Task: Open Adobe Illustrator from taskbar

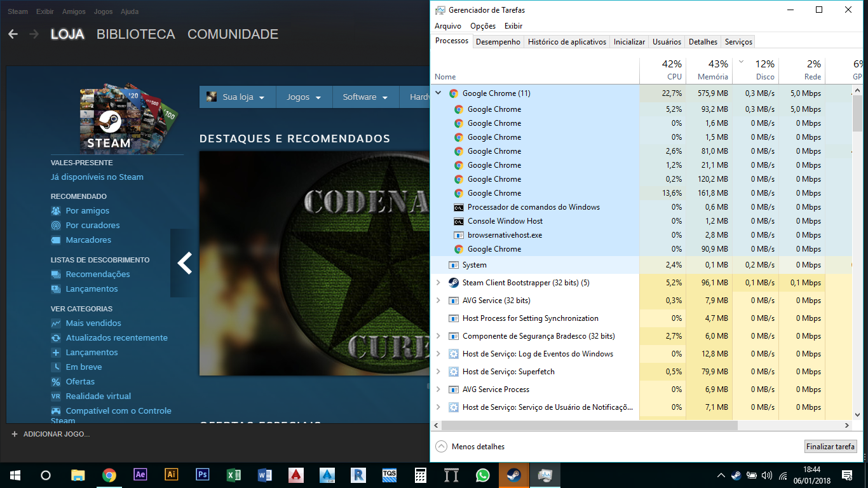Action: tap(172, 475)
